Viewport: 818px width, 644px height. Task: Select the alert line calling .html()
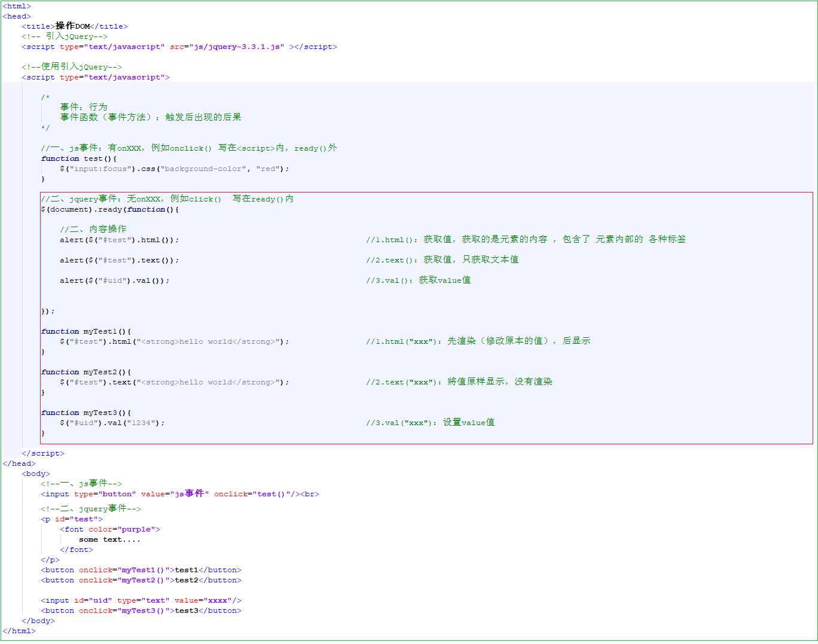pyautogui.click(x=119, y=240)
